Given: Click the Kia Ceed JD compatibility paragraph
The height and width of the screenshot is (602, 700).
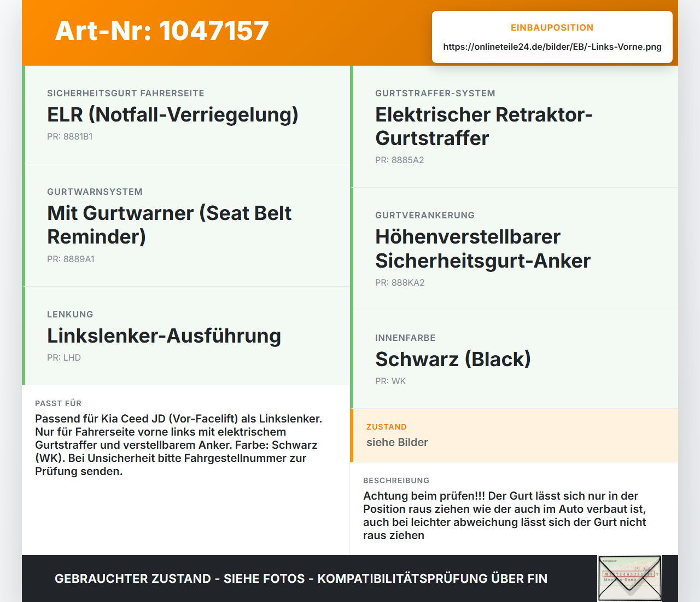Looking at the screenshot, I should click(179, 445).
